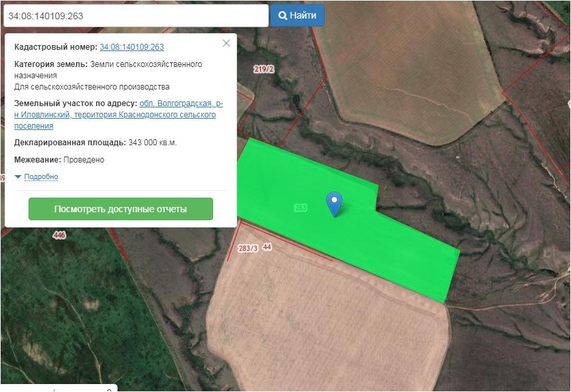This screenshot has width=571, height=392.
Task: Open the 34:08:140109:263 cadastral number link
Action: [x=131, y=47]
